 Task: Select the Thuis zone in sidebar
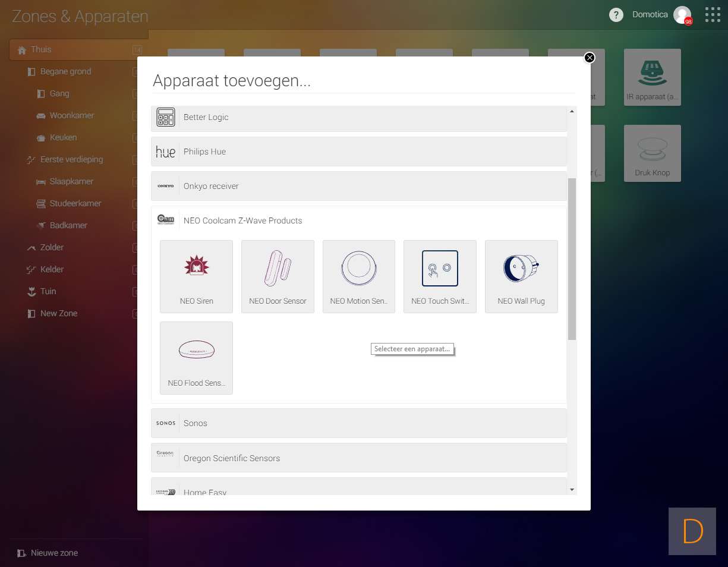41,49
